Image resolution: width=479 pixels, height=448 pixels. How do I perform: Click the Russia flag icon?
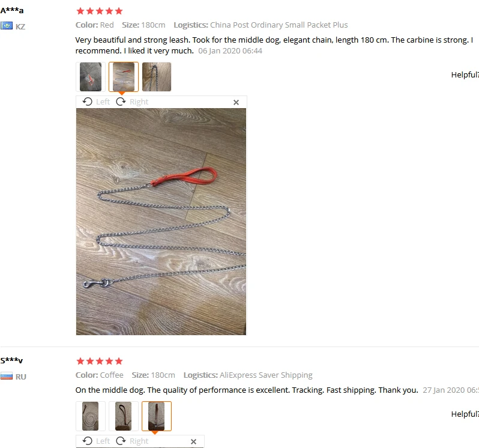7,376
